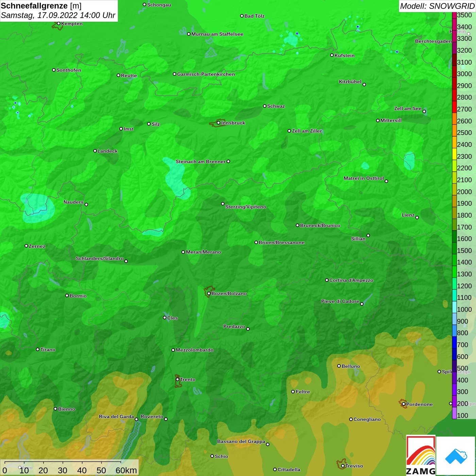Screen dimensions: 476x476
Task: Click the 60km scale bar label
Action: 126,470
